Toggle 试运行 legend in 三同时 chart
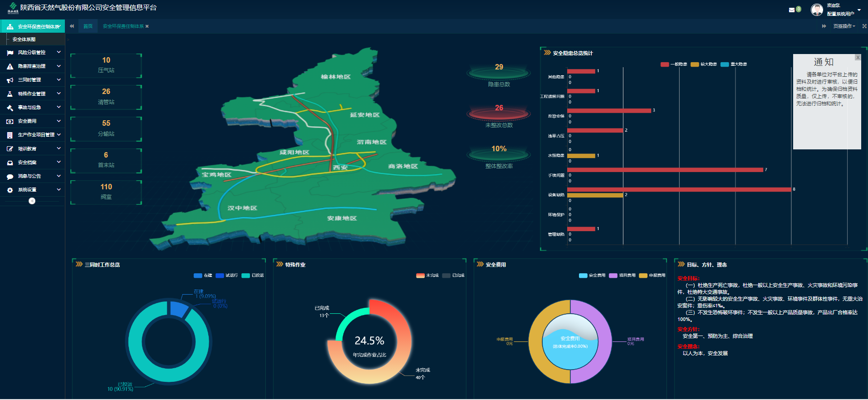Viewport: 868px width, 400px height. click(226, 276)
